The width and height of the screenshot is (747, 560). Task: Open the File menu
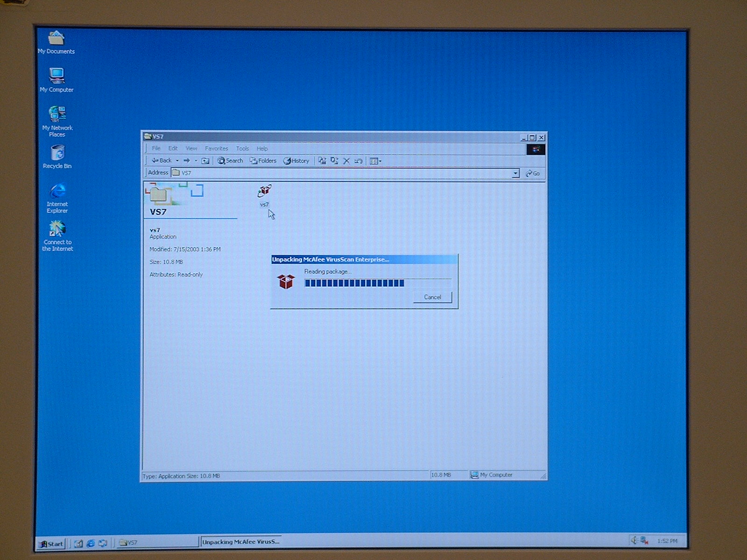tap(156, 148)
